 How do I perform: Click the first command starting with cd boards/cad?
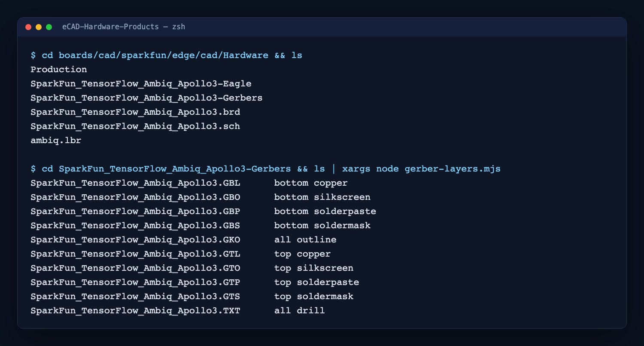[167, 55]
